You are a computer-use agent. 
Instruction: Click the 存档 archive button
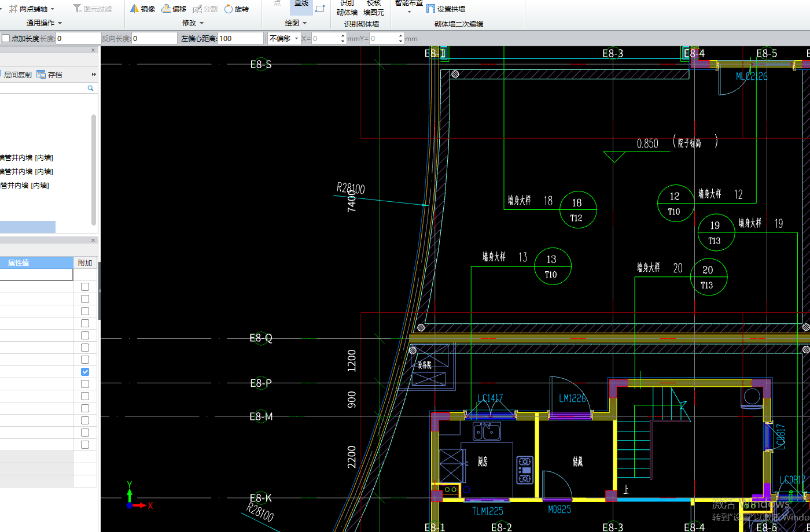49,75
